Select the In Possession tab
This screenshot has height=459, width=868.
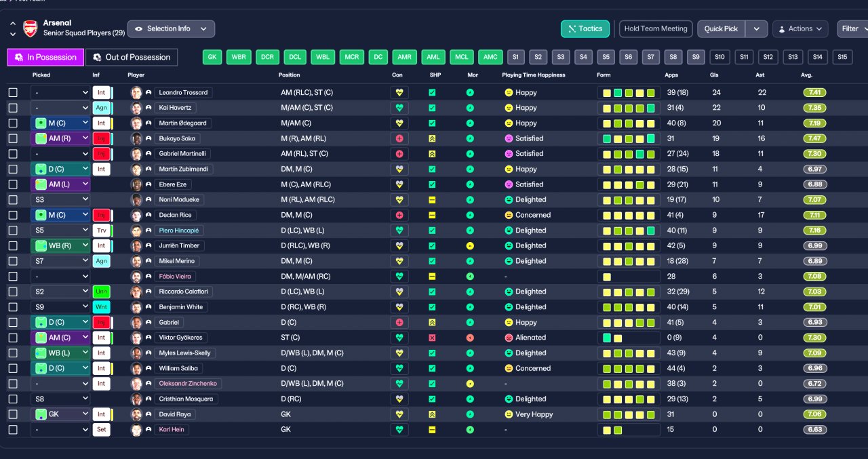[46, 57]
